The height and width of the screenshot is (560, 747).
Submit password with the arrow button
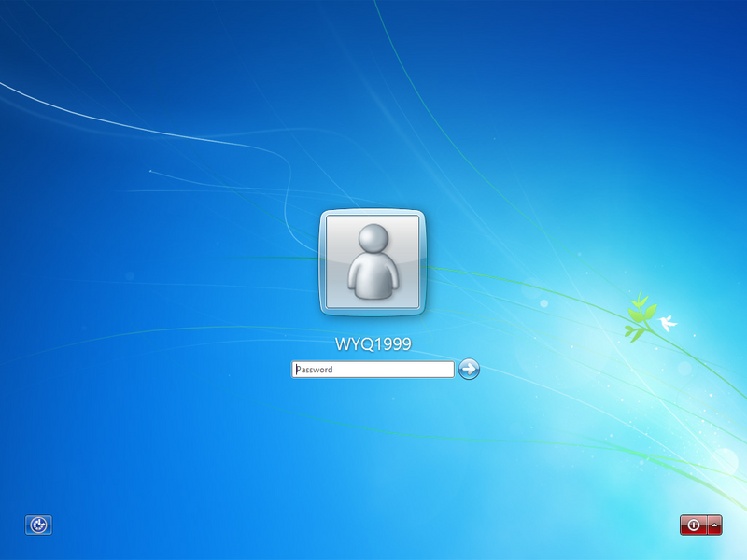[469, 369]
